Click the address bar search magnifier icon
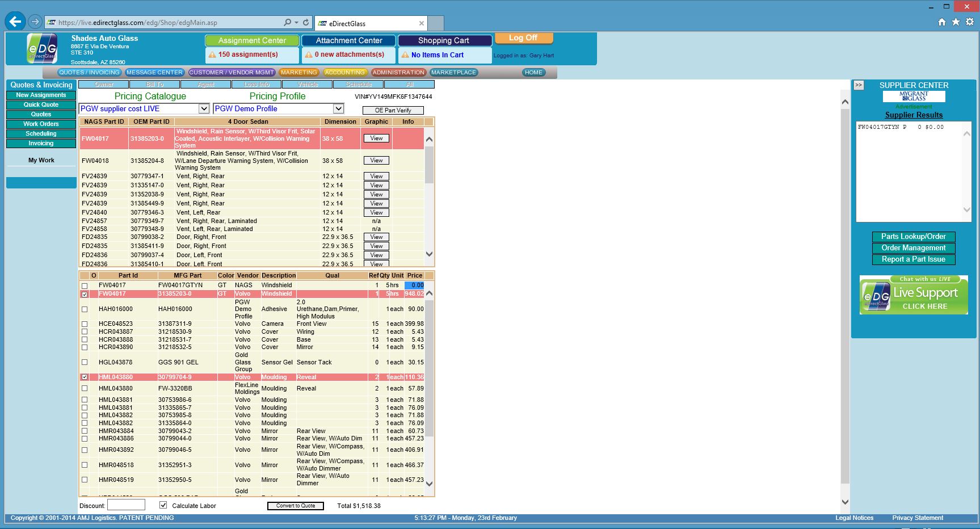This screenshot has height=529, width=980. [x=288, y=22]
